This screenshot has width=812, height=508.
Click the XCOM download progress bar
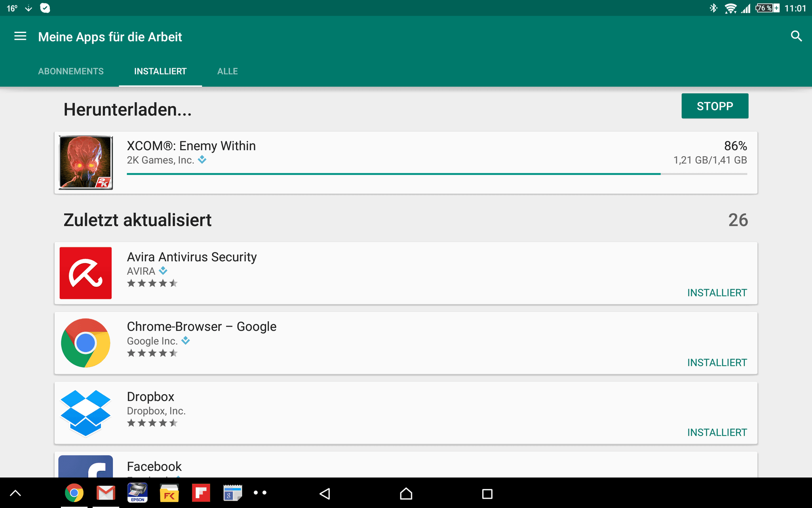437,174
